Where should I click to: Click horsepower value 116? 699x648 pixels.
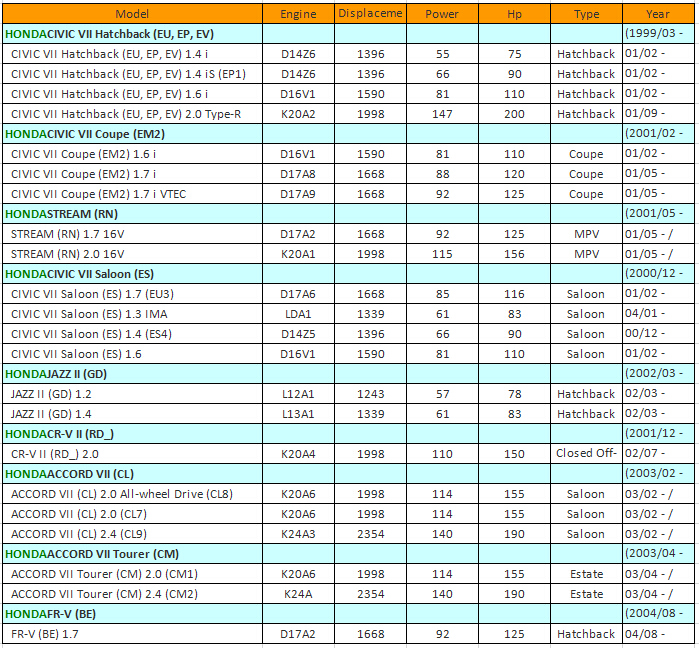coord(514,294)
